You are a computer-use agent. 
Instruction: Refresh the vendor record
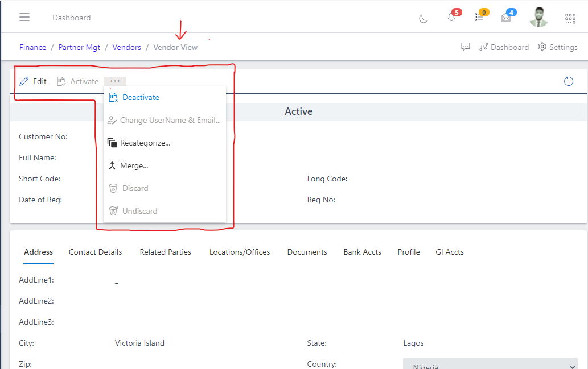568,81
